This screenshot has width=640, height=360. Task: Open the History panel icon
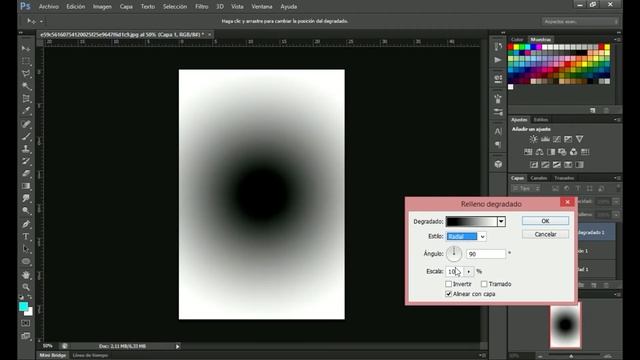pos(498,47)
